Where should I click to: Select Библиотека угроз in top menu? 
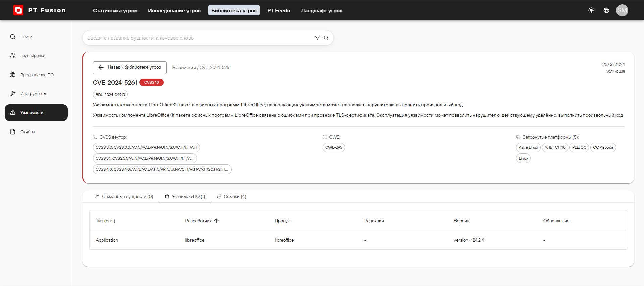pyautogui.click(x=234, y=11)
